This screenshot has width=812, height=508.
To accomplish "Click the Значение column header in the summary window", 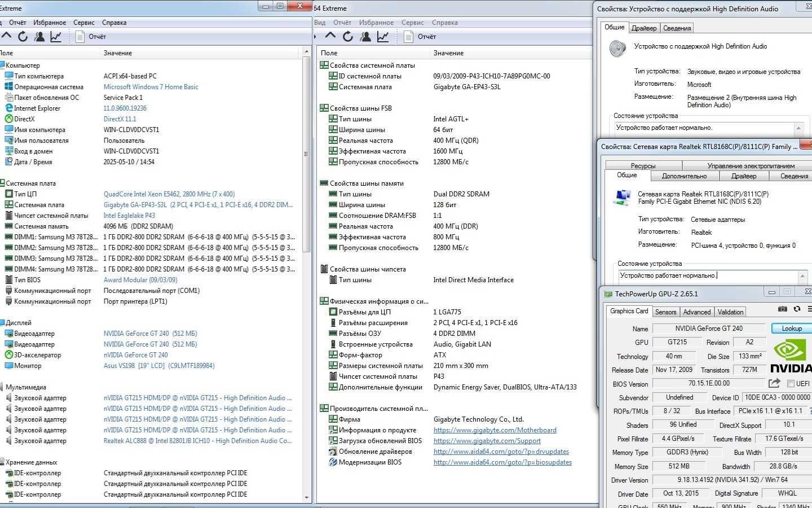I will click(200, 53).
